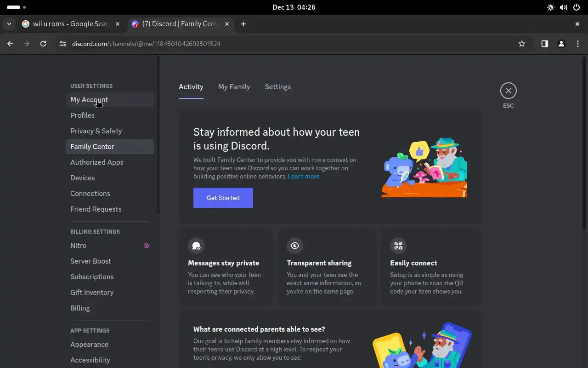Switch to the Discord Family Center browser tab
This screenshot has height=368, width=588.
pyautogui.click(x=181, y=24)
